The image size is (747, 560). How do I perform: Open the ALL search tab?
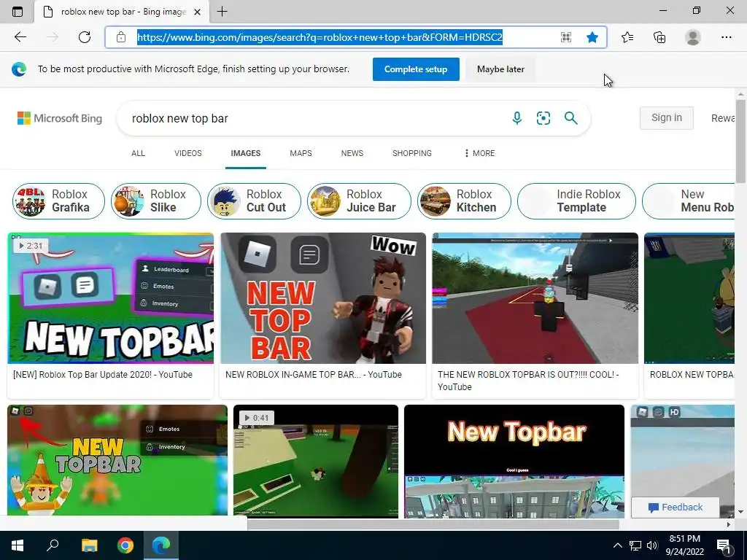click(x=138, y=153)
